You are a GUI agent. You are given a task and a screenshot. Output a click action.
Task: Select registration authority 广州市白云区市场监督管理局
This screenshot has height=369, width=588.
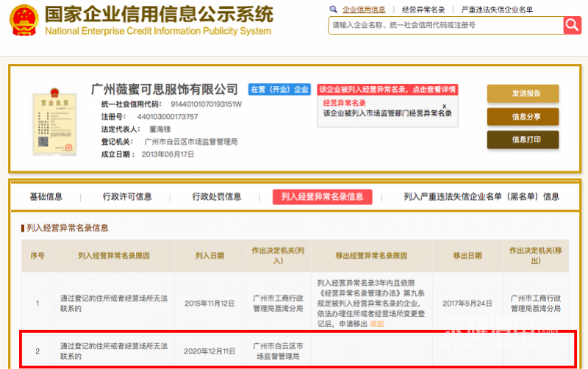[191, 142]
